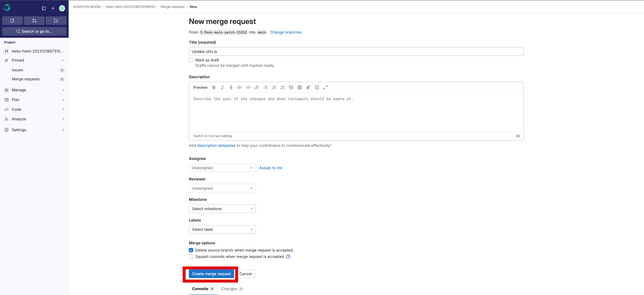The height and width of the screenshot is (295, 644).
Task: Check the Mark as draft checkbox
Action: tap(191, 60)
